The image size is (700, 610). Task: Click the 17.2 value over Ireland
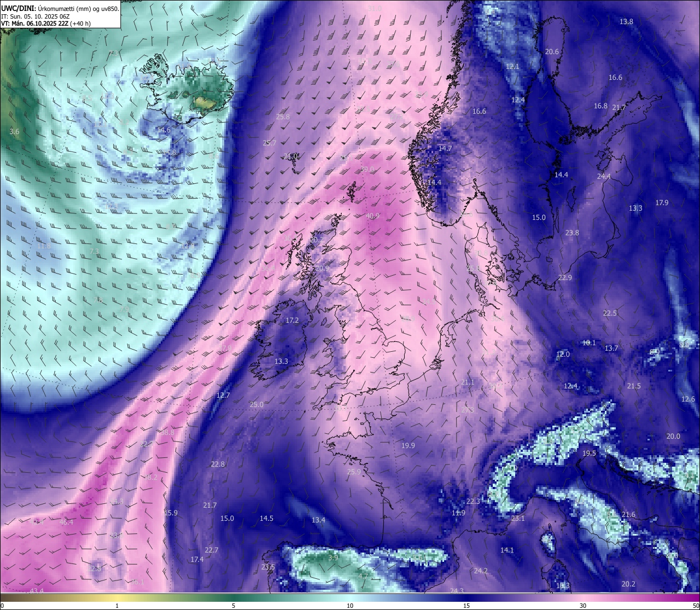pos(292,320)
